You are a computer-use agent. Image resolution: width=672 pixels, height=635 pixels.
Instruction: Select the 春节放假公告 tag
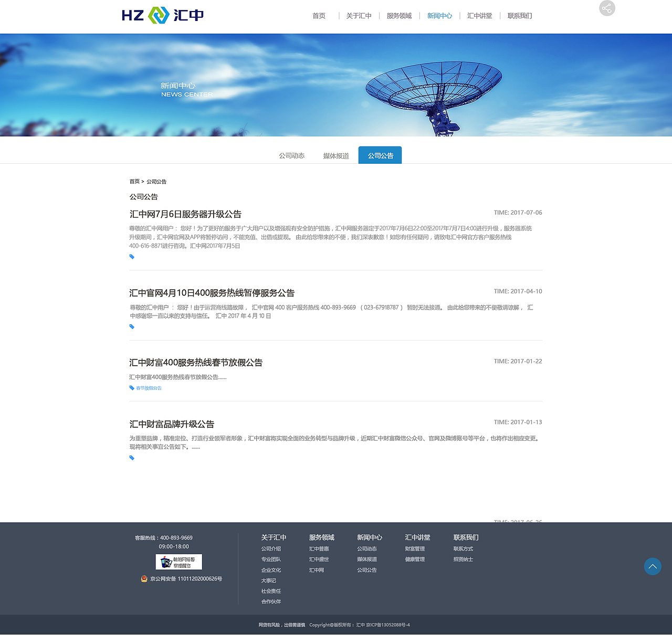click(x=149, y=388)
